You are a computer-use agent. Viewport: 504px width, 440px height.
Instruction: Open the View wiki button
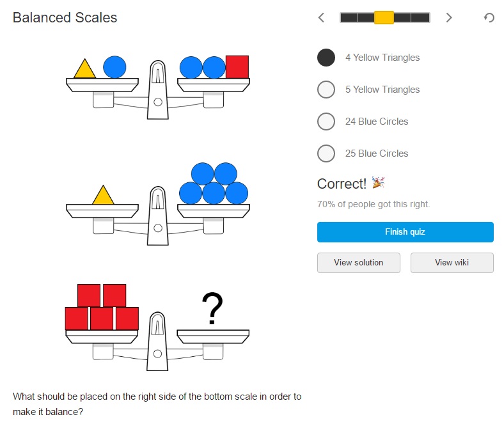[x=452, y=263]
